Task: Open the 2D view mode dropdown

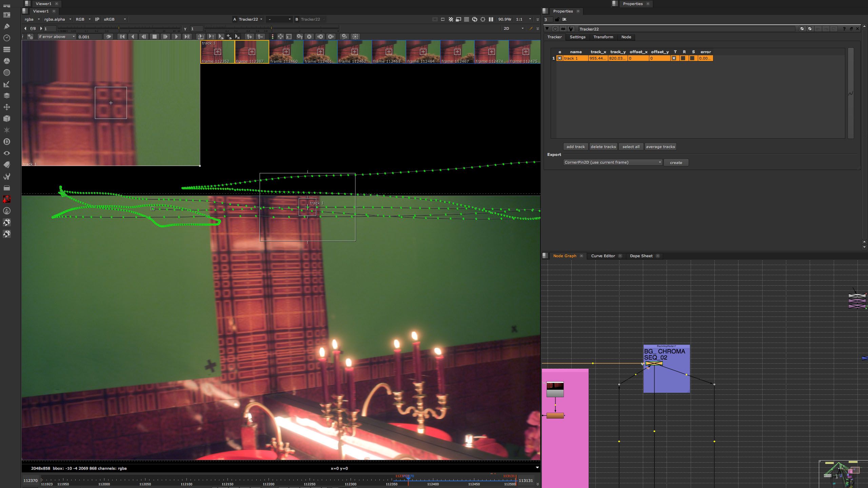Action: (x=513, y=28)
